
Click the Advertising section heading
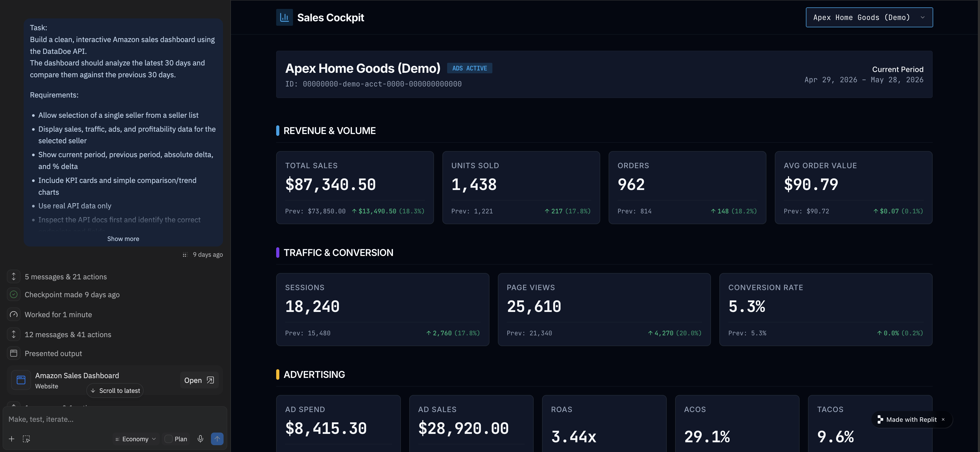click(314, 375)
